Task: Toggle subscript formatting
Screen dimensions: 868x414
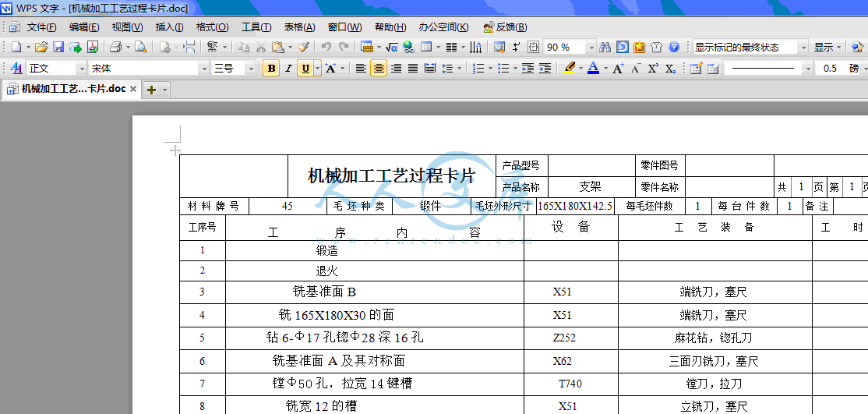Action: coord(670,68)
